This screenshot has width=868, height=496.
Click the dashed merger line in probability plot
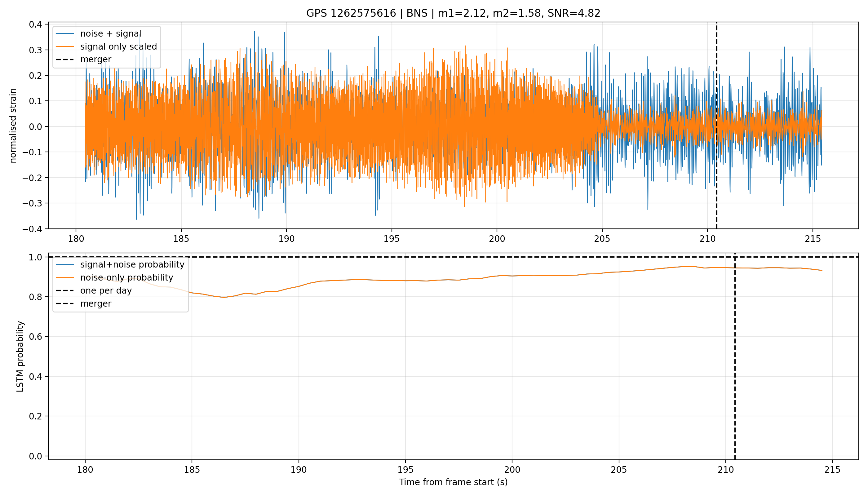735,356
